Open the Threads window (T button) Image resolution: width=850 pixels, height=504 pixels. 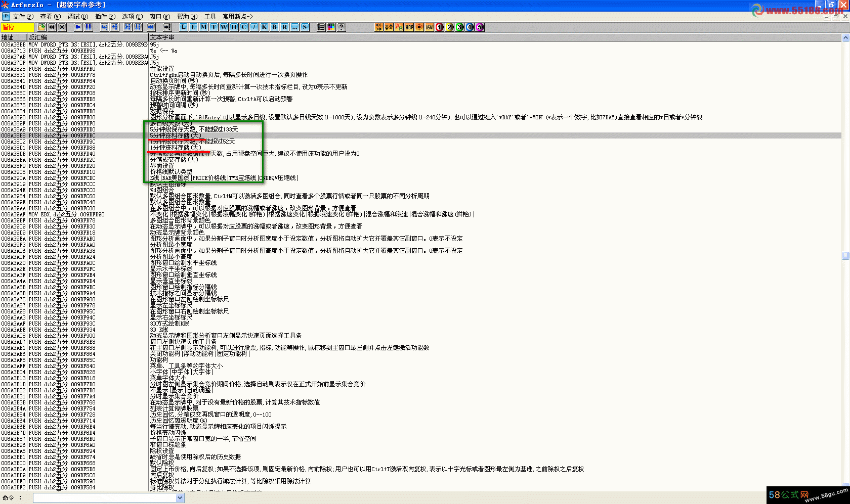point(214,27)
